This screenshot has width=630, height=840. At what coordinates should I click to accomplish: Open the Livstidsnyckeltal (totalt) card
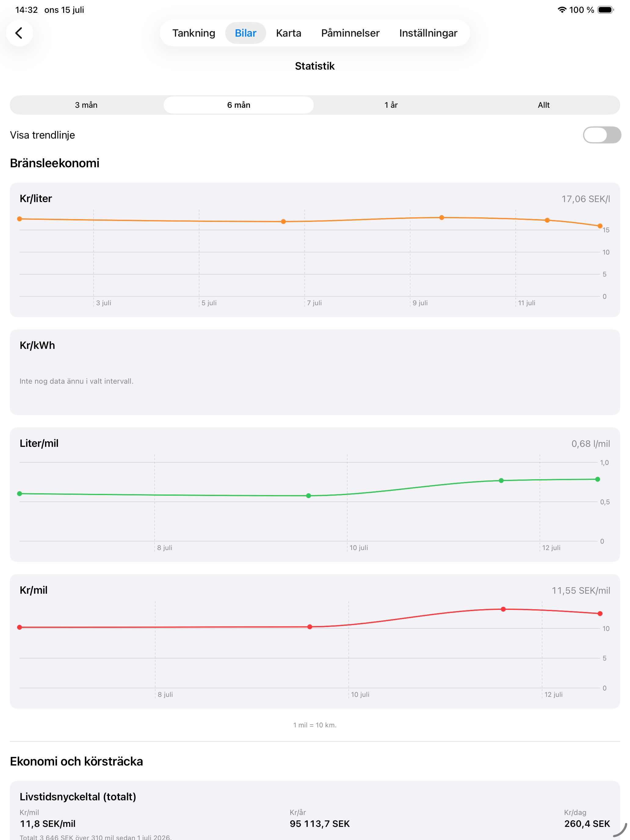click(x=315, y=810)
